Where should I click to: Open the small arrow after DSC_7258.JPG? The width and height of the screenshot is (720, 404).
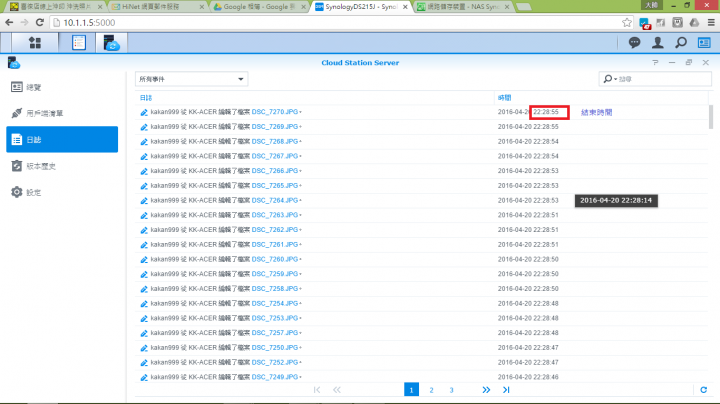pyautogui.click(x=300, y=289)
